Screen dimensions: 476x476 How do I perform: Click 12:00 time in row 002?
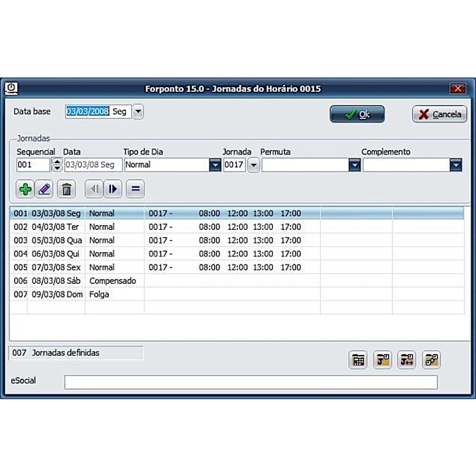pyautogui.click(x=237, y=226)
